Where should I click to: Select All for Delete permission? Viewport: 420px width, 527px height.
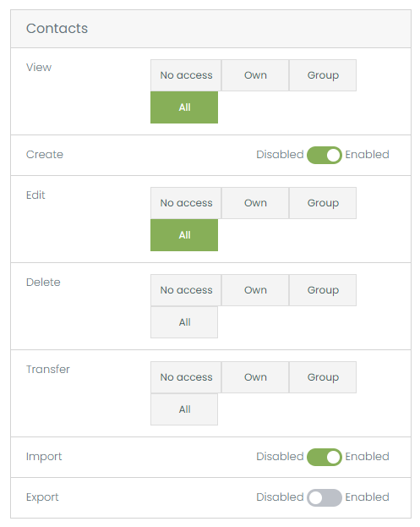[x=184, y=322]
